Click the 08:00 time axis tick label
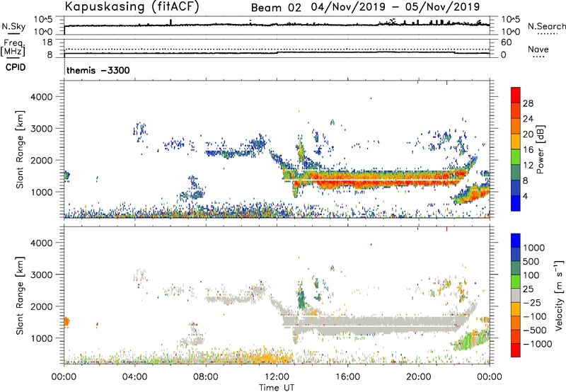 pos(206,377)
